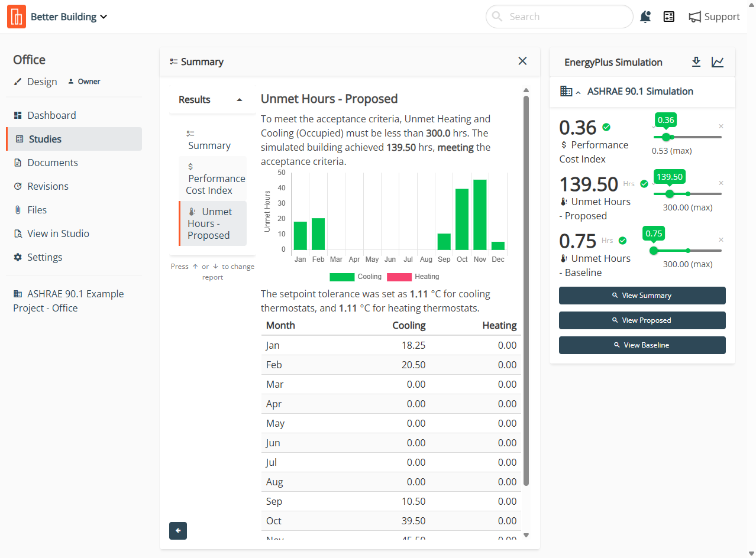The image size is (756, 558).
Task: Click the back arrow button in Summary panel
Action: click(x=178, y=531)
